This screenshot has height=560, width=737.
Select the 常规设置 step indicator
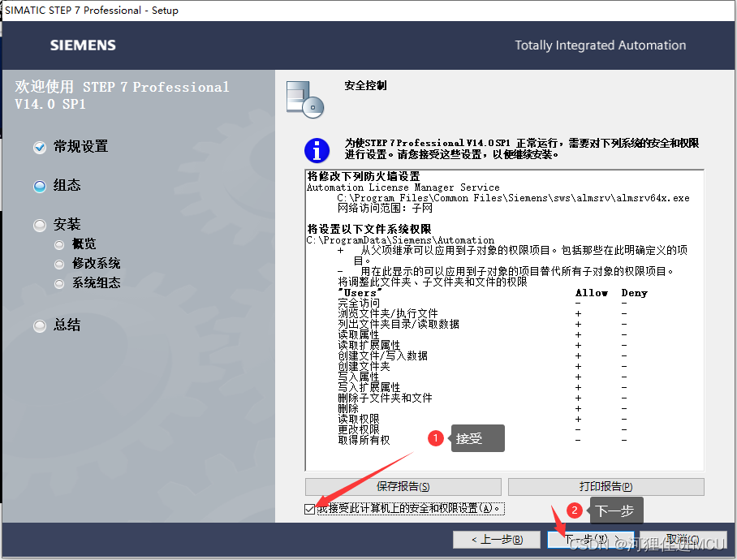[40, 147]
